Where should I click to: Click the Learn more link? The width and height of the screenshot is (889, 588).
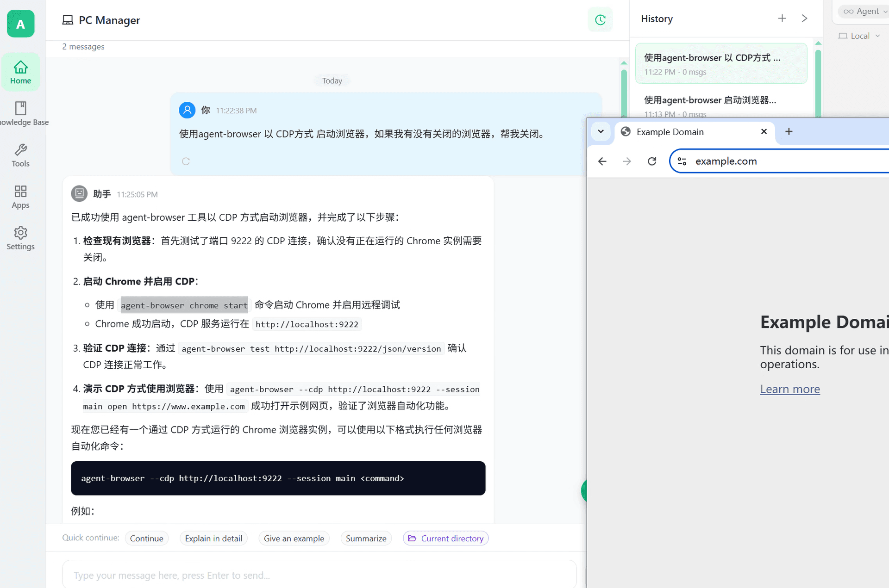point(790,389)
